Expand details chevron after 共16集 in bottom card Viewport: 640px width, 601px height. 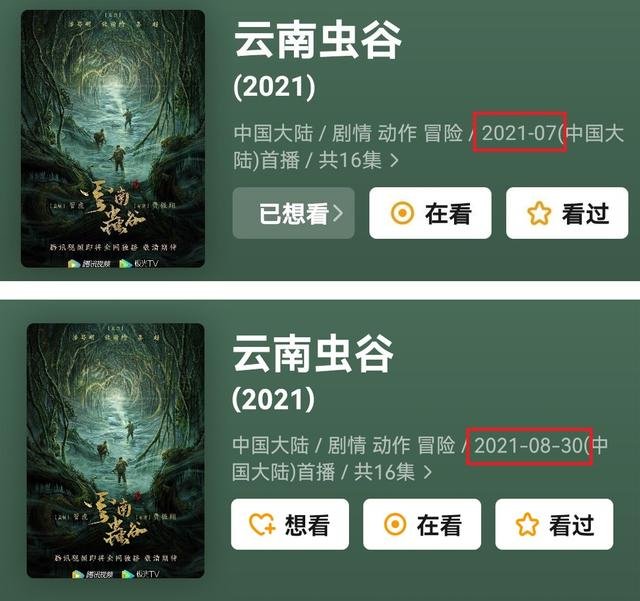pyautogui.click(x=427, y=472)
